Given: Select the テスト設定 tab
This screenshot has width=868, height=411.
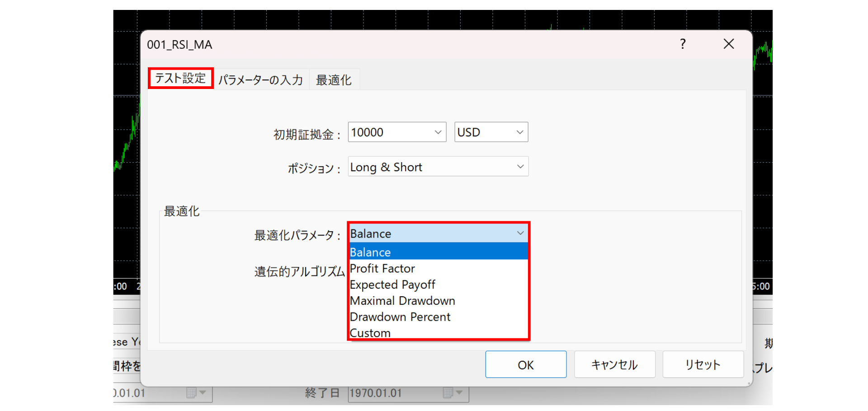Looking at the screenshot, I should click(180, 78).
